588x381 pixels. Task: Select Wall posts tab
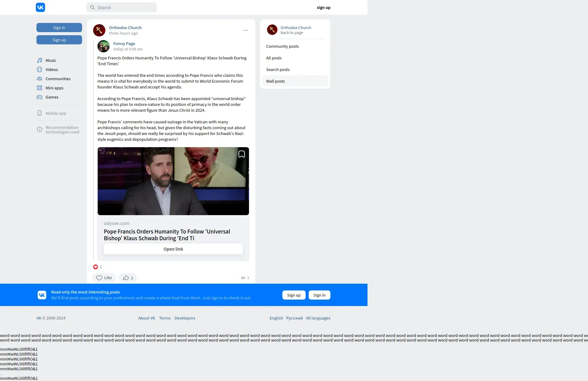[275, 81]
